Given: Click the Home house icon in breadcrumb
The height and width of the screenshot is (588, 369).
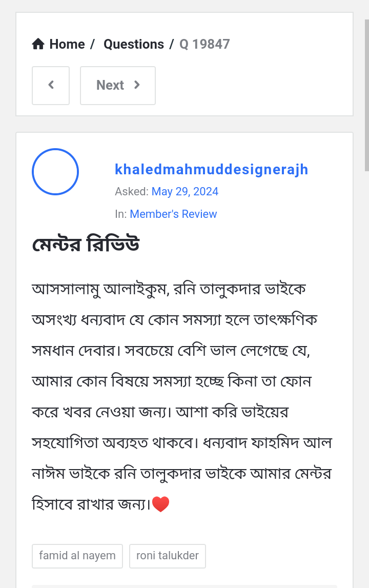Looking at the screenshot, I should [x=38, y=44].
